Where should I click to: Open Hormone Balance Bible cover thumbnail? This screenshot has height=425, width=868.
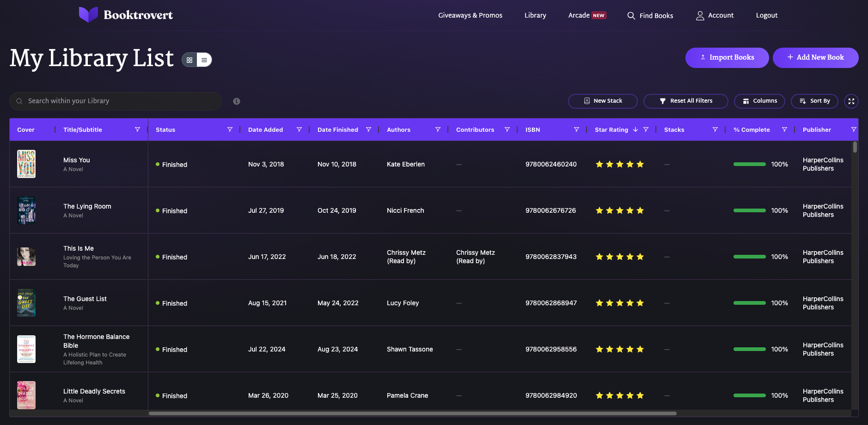(26, 349)
